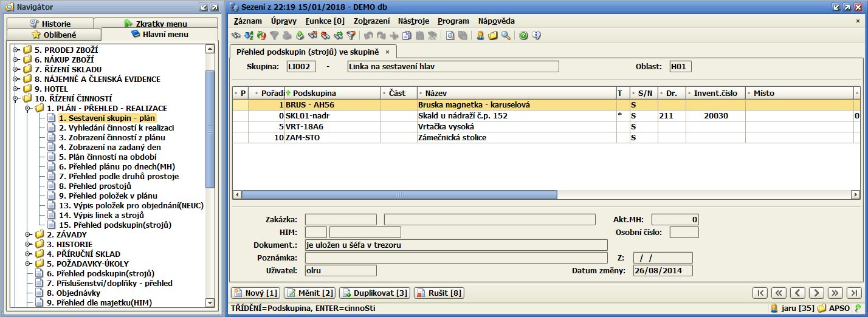Click the green help question icon

click(523, 35)
